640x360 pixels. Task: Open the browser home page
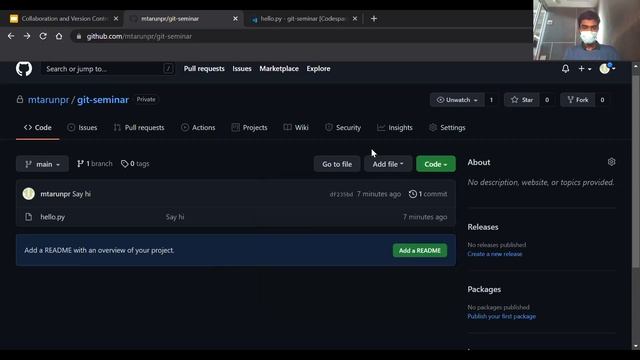click(x=59, y=36)
